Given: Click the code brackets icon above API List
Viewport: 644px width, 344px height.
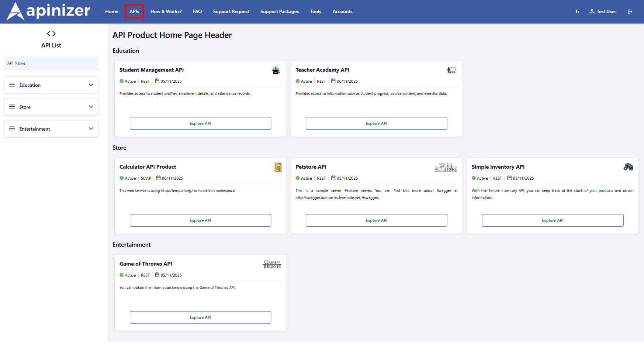Looking at the screenshot, I should point(51,33).
